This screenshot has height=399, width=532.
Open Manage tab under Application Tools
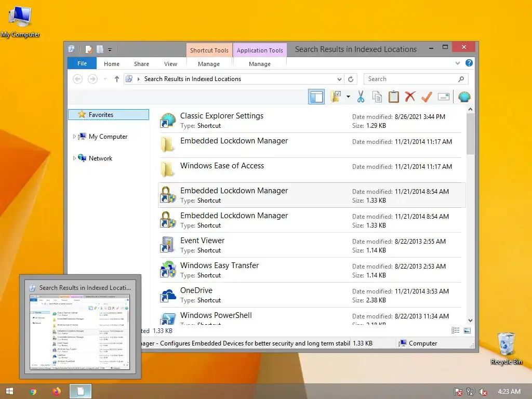[260, 64]
